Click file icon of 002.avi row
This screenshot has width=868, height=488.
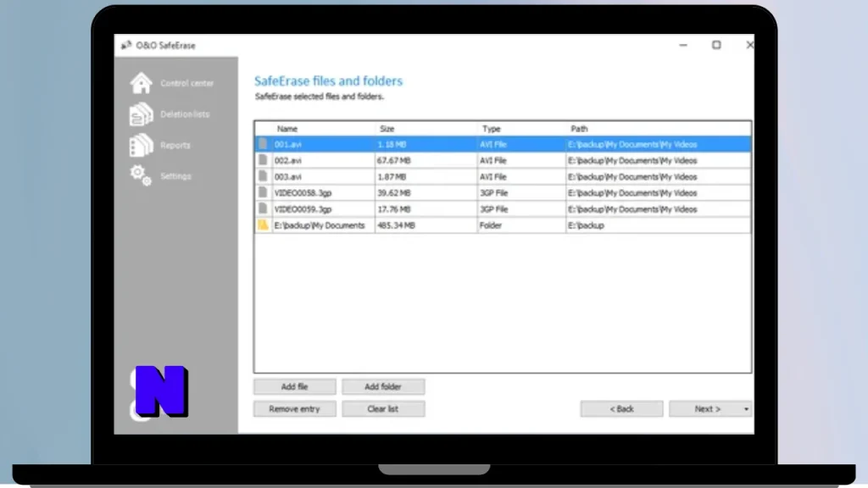(263, 160)
